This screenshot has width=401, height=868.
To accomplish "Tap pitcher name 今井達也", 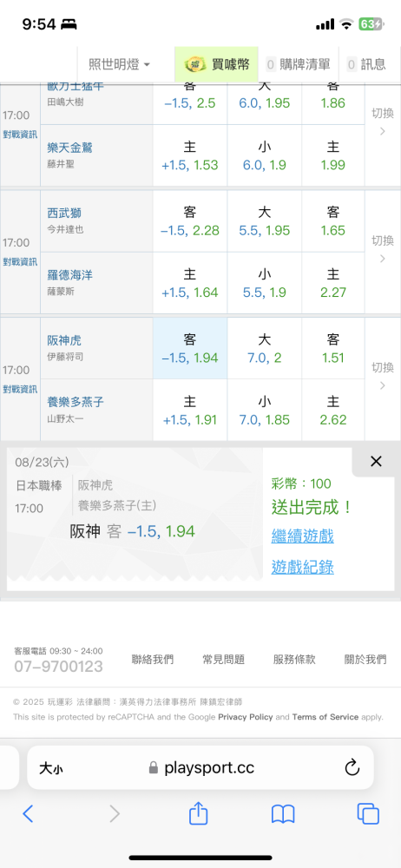I will [65, 230].
